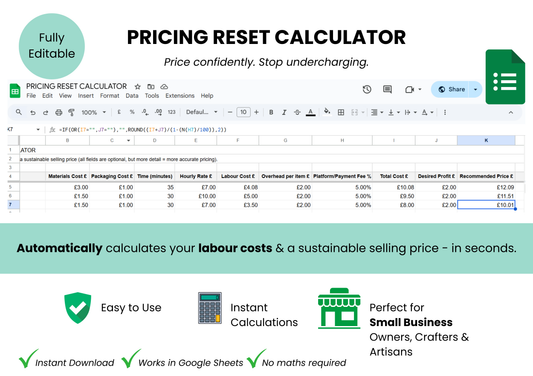
Task: Open the zoom 100% dropdown
Action: (93, 113)
